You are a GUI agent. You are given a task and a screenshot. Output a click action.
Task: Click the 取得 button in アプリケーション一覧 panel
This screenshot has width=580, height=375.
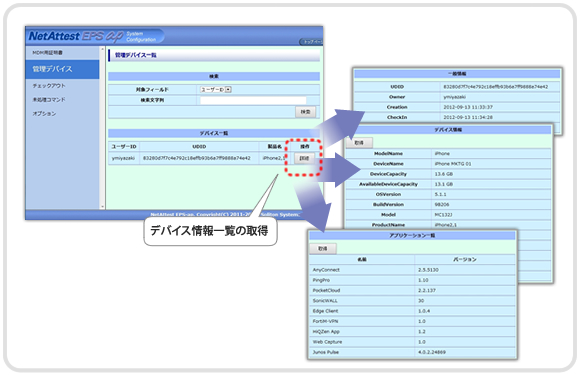(323, 249)
